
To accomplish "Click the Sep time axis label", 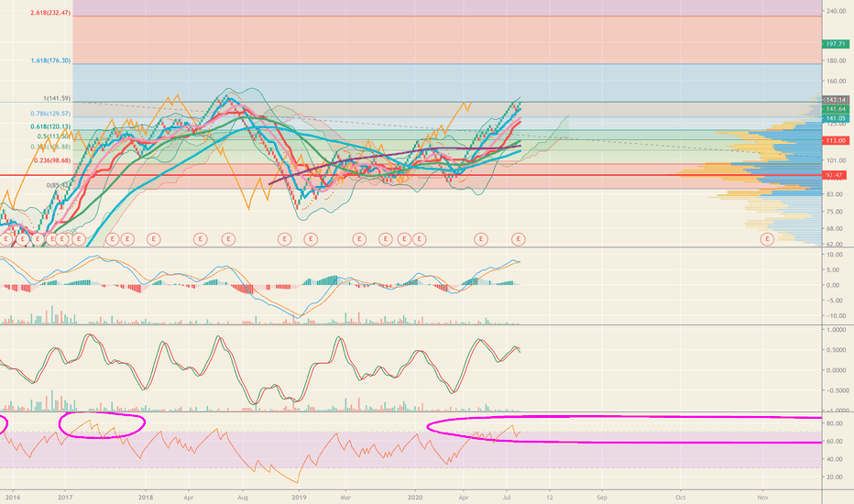I will pos(602,498).
